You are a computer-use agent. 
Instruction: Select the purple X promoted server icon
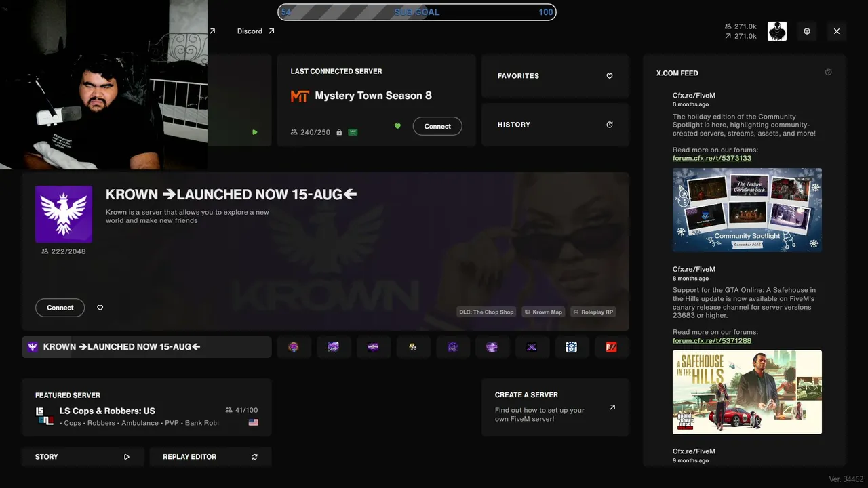tap(532, 347)
